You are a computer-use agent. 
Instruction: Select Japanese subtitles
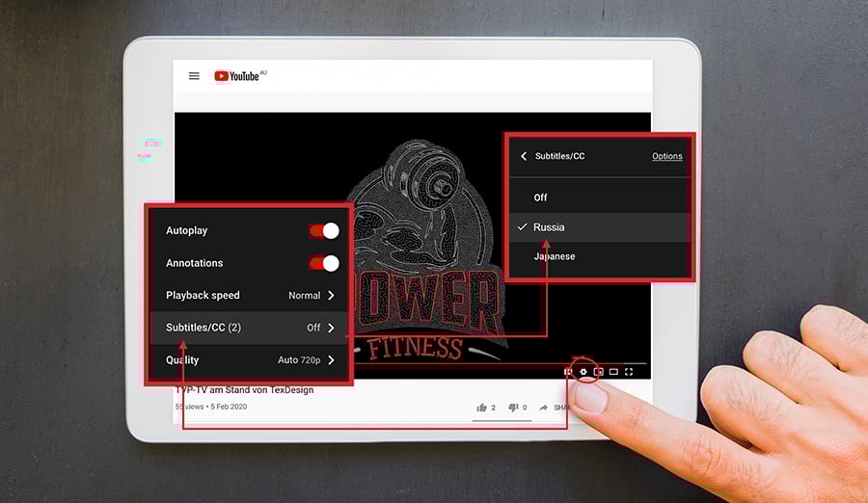(555, 256)
